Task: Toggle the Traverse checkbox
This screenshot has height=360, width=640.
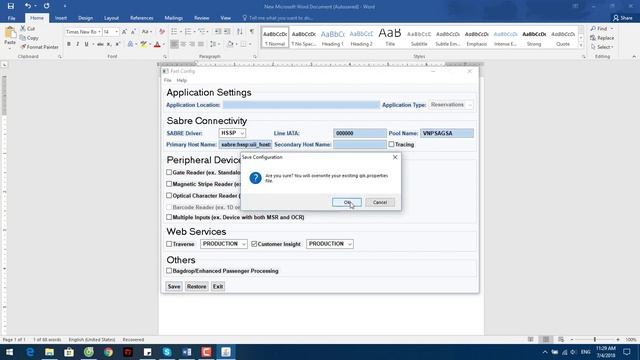Action: [169, 244]
